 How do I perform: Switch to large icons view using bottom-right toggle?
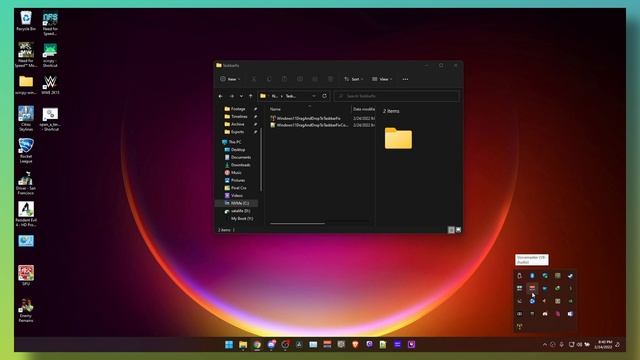pyautogui.click(x=458, y=230)
